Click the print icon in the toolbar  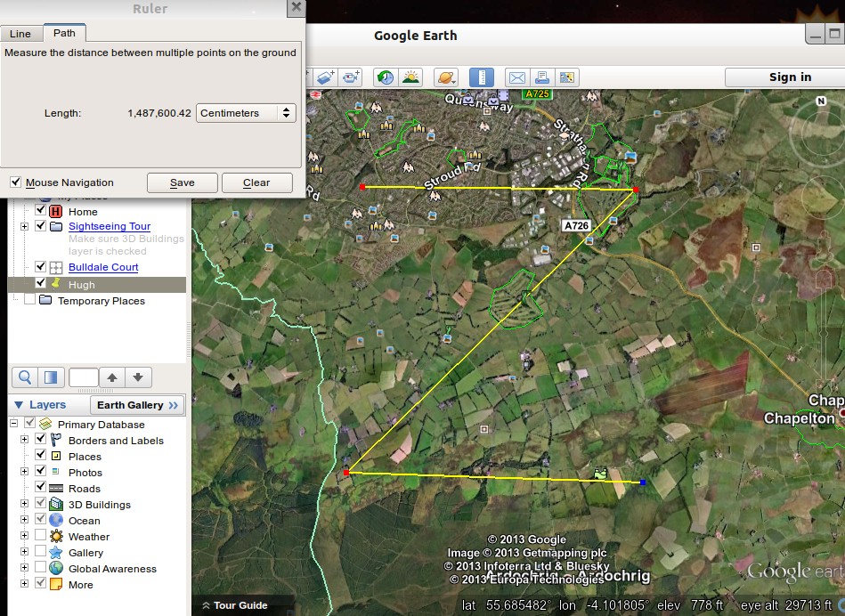coord(542,77)
